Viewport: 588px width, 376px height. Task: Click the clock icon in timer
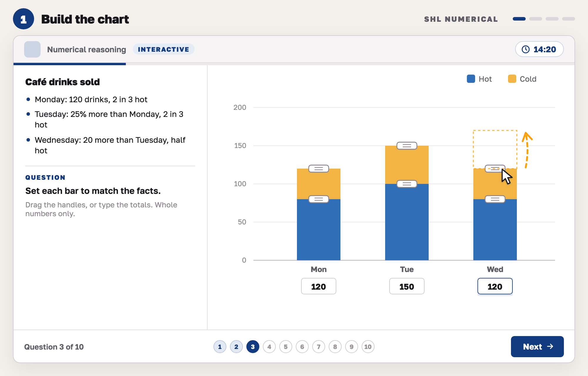pos(526,49)
